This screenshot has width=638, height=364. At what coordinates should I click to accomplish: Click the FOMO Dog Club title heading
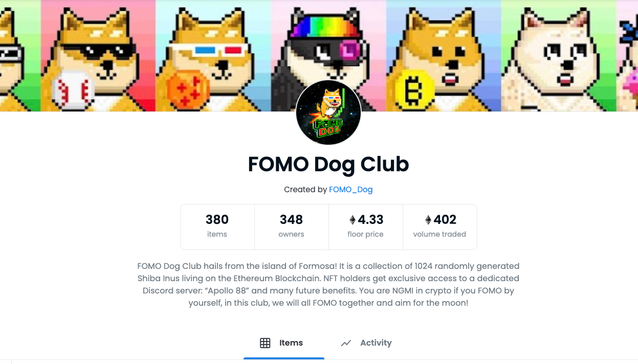point(328,164)
